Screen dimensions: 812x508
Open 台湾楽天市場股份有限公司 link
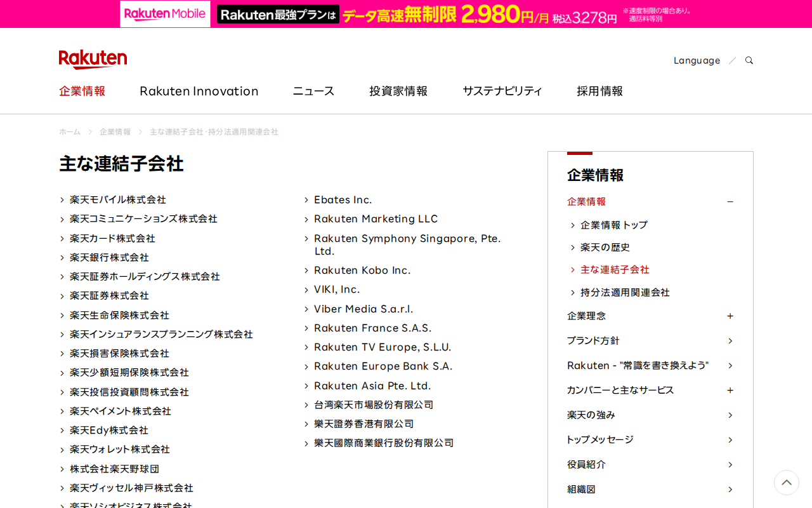(x=374, y=404)
